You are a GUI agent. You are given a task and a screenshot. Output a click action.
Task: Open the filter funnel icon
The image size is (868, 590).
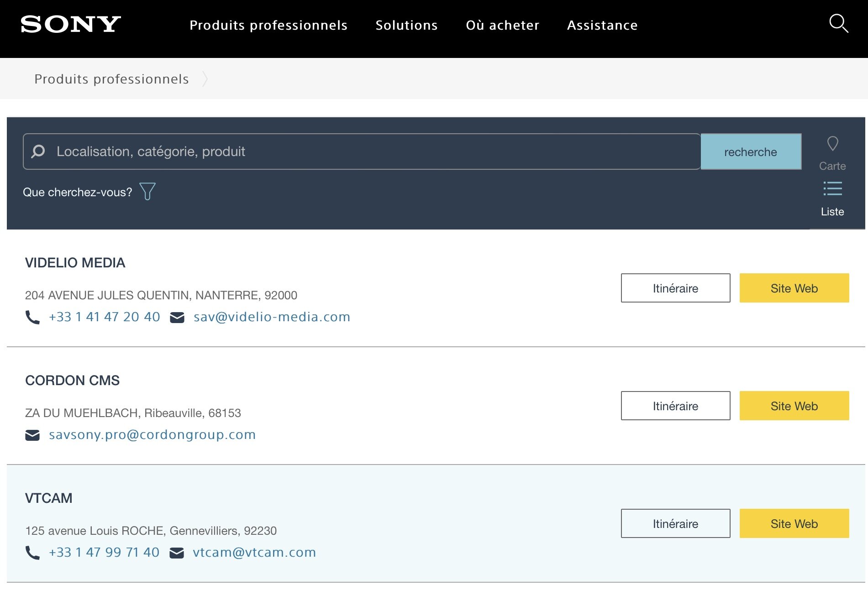(x=147, y=191)
